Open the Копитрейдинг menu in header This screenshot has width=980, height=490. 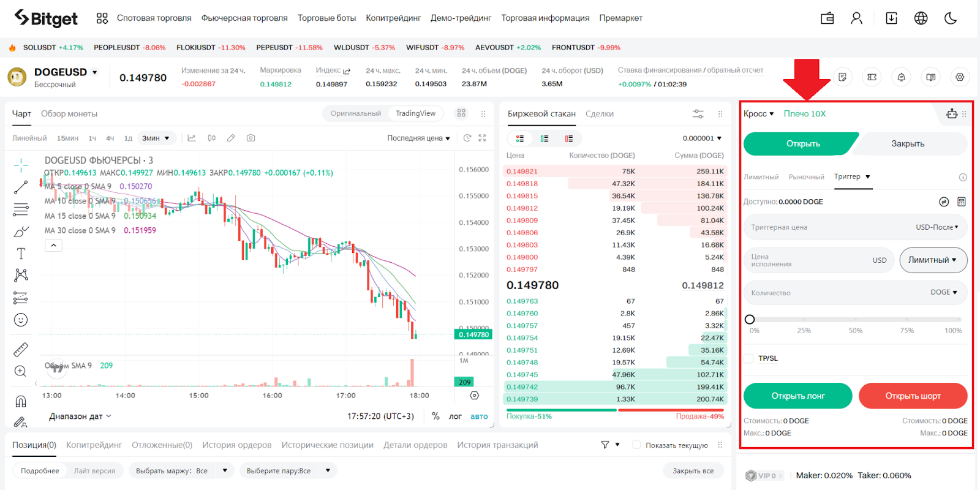click(393, 18)
